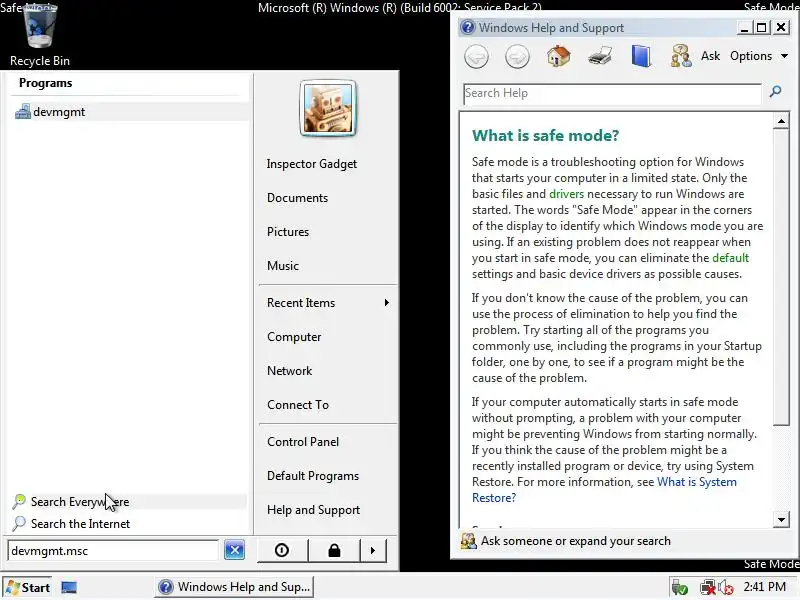Image resolution: width=800 pixels, height=600 pixels.
Task: Clear the search box with X button
Action: click(235, 550)
